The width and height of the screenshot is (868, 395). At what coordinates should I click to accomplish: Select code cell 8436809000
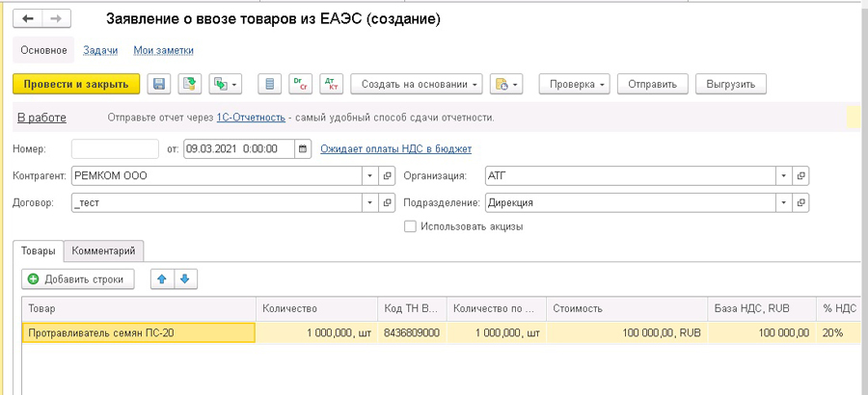click(x=413, y=333)
